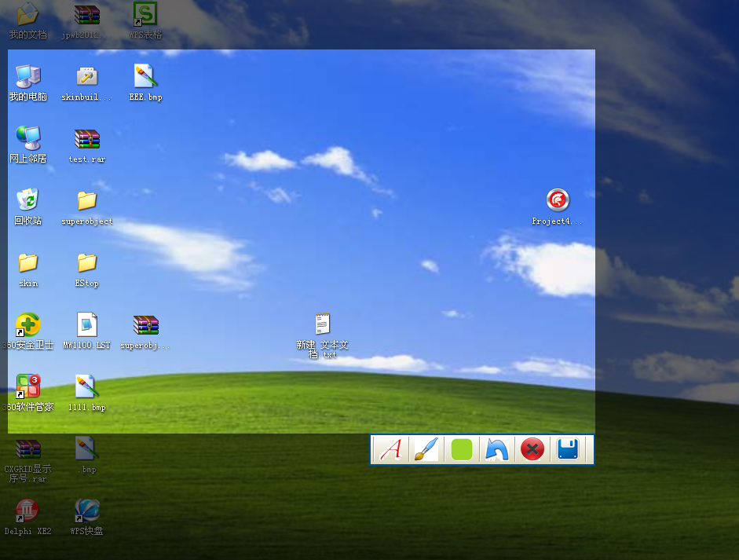Undo the last annotation with blue arrow
739x560 pixels.
coord(497,449)
